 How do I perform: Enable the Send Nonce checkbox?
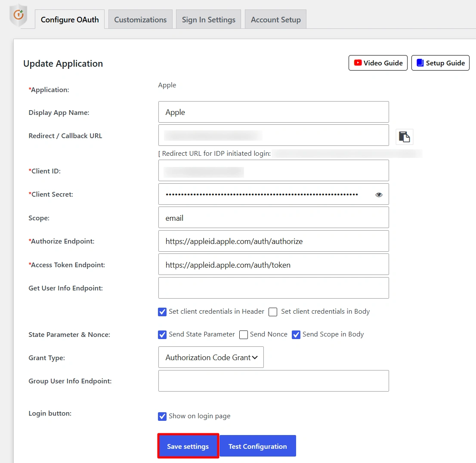pyautogui.click(x=244, y=335)
